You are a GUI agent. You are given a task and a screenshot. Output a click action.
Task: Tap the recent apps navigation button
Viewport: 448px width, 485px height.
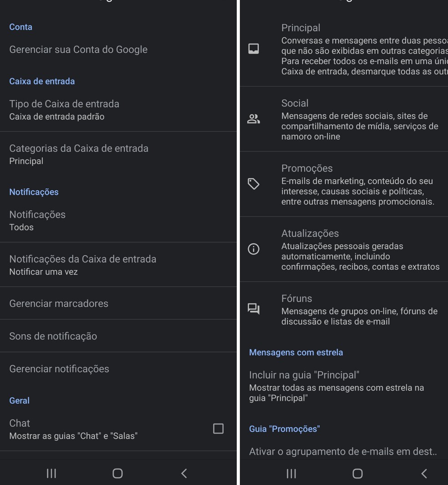click(291, 473)
